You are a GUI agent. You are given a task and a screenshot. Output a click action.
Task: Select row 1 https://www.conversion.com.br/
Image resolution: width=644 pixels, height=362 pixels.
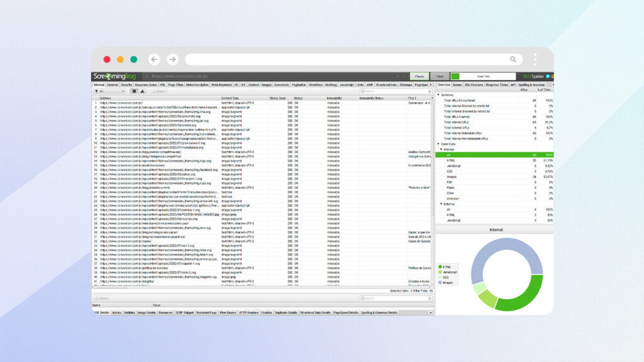262,103
